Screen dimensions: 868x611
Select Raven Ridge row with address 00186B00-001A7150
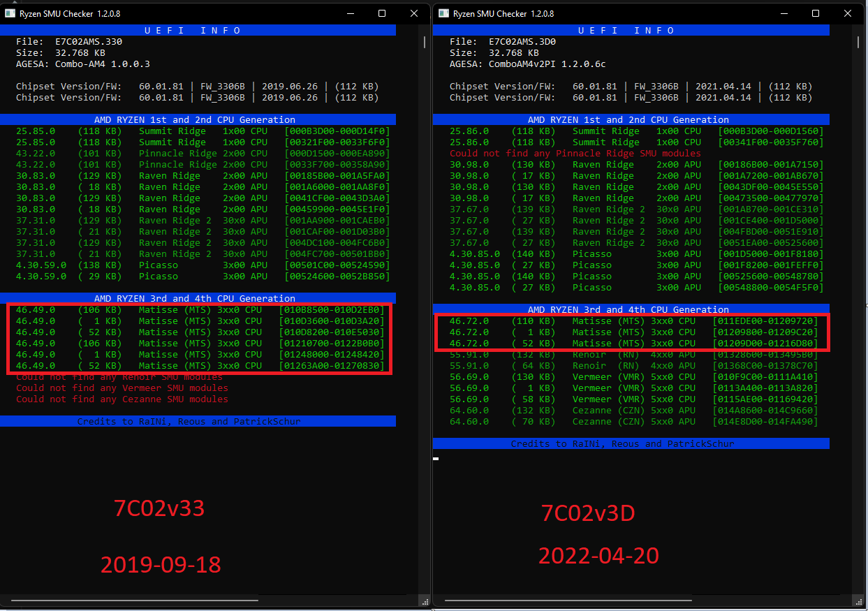point(637,165)
